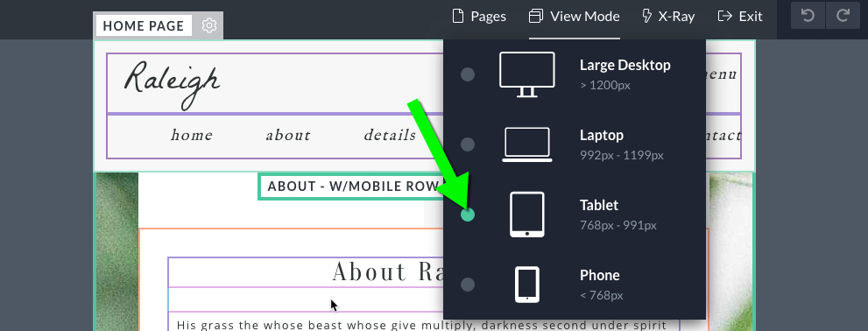This screenshot has width=868, height=331.
Task: Open Home Page settings gear
Action: coord(208,25)
